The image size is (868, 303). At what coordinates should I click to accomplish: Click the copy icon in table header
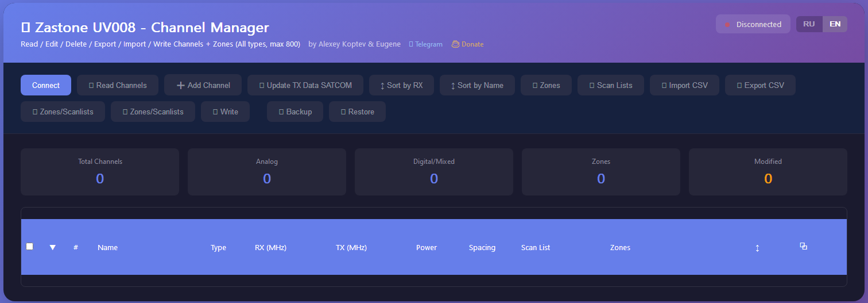click(x=803, y=246)
